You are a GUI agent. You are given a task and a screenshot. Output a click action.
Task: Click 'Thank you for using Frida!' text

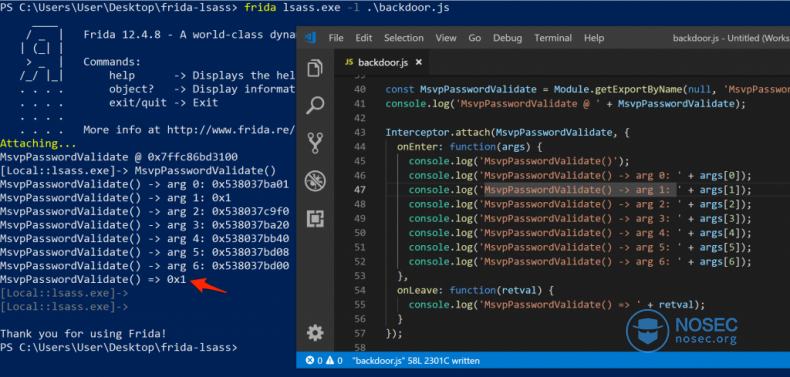coord(83,334)
